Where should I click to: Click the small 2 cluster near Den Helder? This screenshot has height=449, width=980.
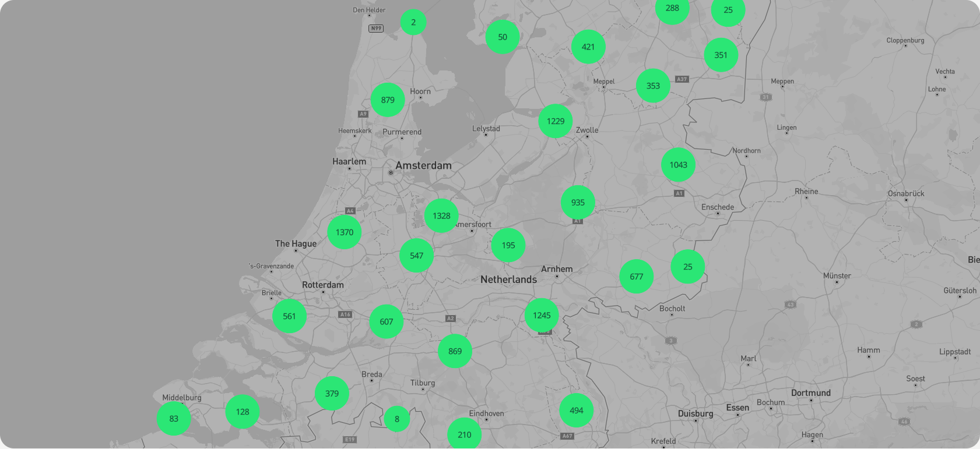(x=413, y=23)
